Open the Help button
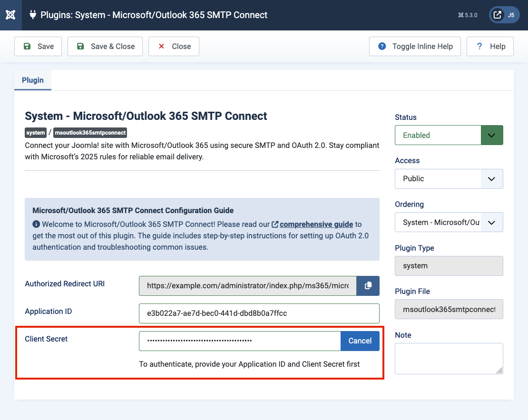The image size is (528, 420). point(490,46)
